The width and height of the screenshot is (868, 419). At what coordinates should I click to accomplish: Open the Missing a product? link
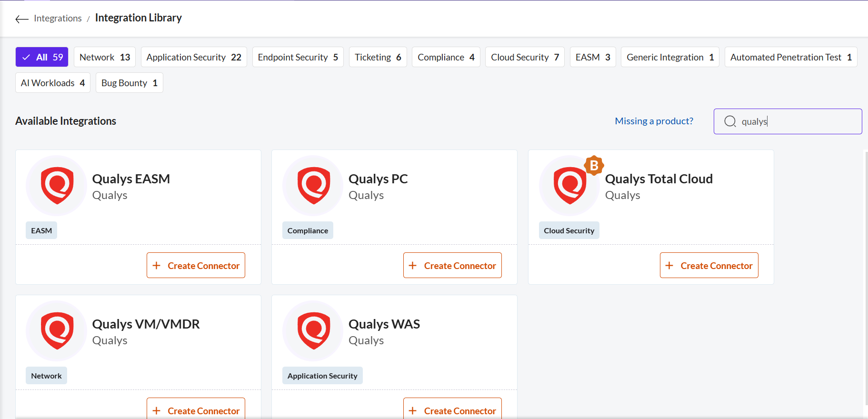point(654,121)
